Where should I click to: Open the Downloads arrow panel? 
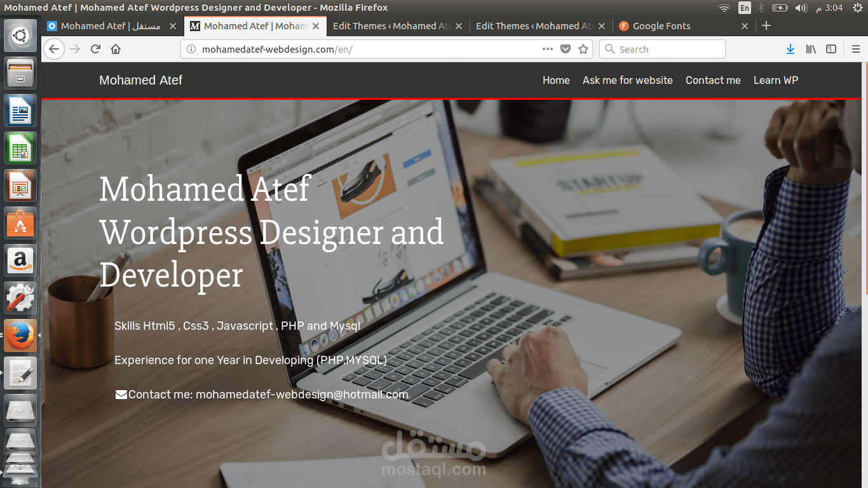click(790, 49)
